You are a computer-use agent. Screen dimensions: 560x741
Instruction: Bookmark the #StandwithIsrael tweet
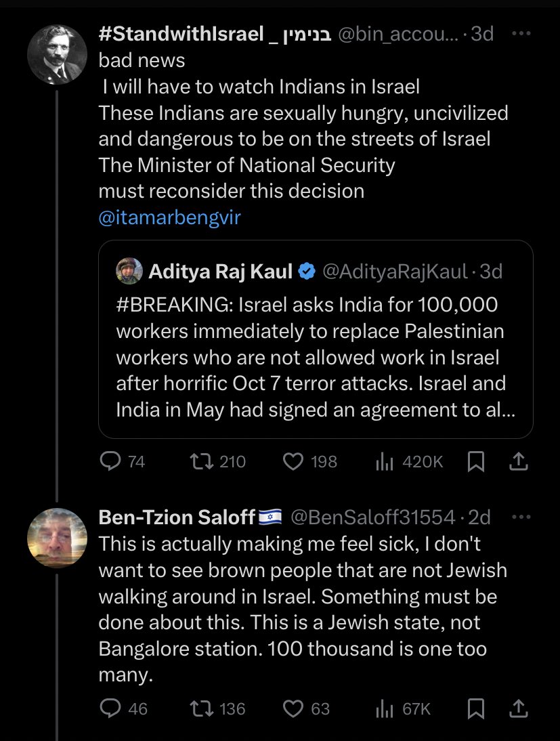click(x=476, y=461)
